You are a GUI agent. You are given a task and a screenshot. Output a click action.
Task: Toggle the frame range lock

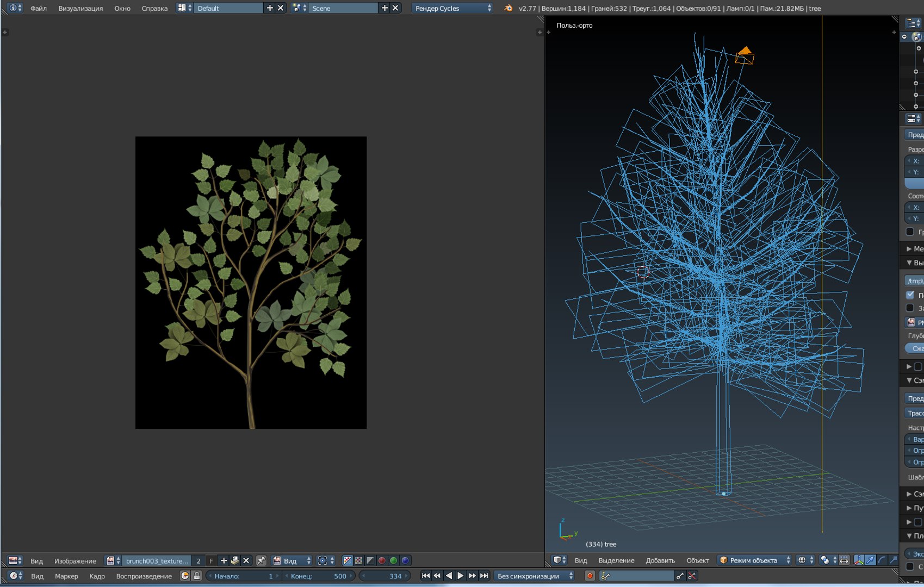pyautogui.click(x=197, y=576)
